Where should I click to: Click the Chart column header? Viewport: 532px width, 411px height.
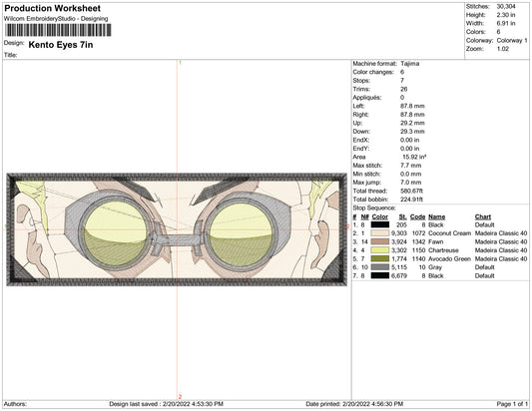click(483, 216)
